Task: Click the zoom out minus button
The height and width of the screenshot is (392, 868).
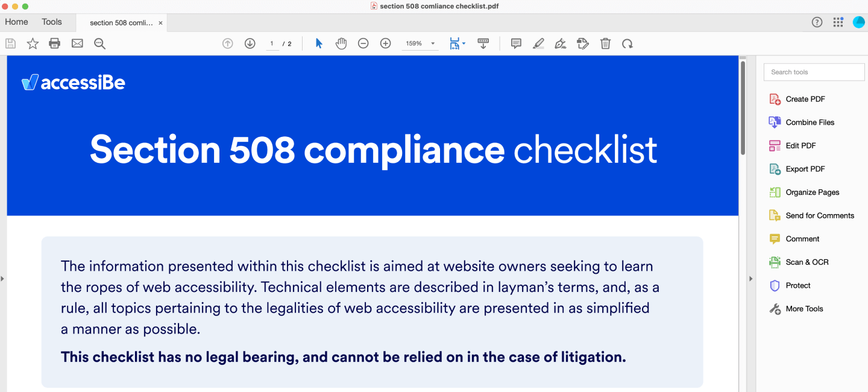Action: 363,43
